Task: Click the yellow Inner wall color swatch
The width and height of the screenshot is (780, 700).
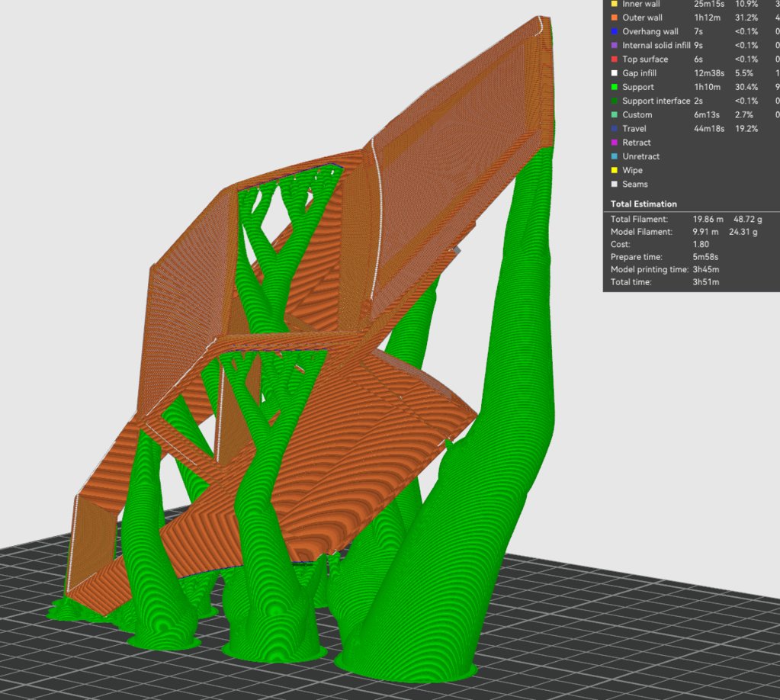Action: tap(615, 4)
